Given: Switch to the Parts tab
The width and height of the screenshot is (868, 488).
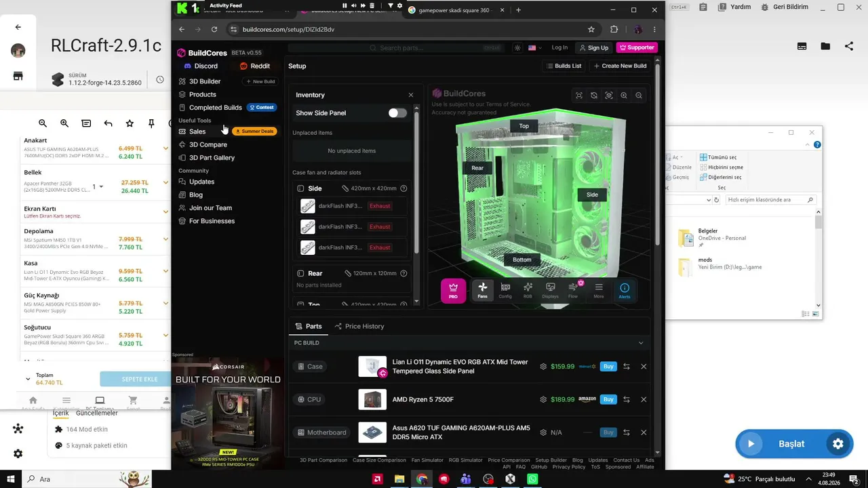Looking at the screenshot, I should pos(309,326).
